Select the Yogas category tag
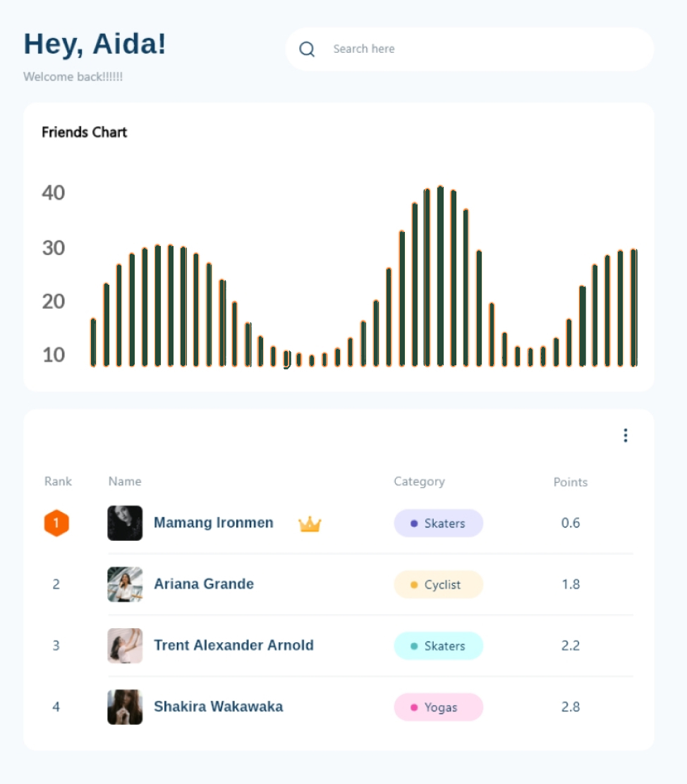The width and height of the screenshot is (687, 784). 438,707
